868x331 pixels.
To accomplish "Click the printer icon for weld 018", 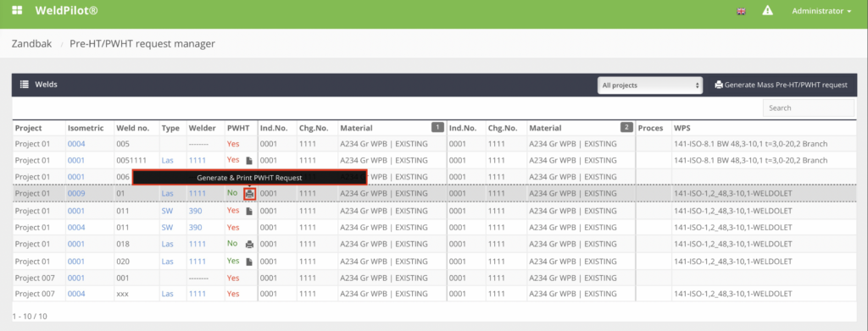I will coord(250,245).
